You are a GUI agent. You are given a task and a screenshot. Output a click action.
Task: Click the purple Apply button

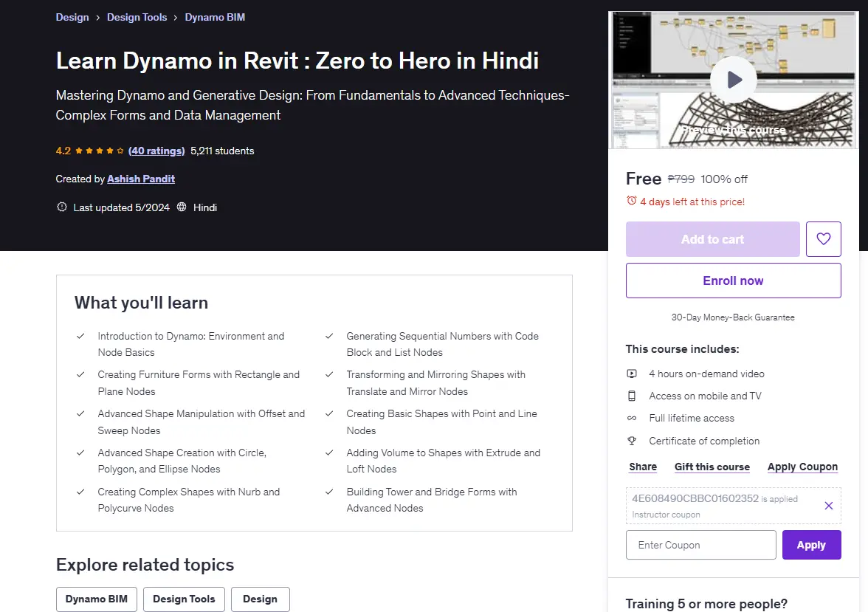[811, 545]
